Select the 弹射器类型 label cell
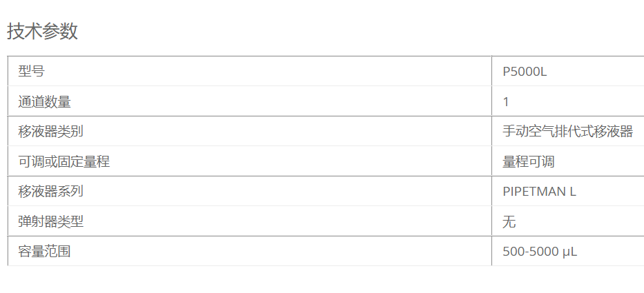Viewport: 644px width, 293px height. pyautogui.click(x=250, y=221)
